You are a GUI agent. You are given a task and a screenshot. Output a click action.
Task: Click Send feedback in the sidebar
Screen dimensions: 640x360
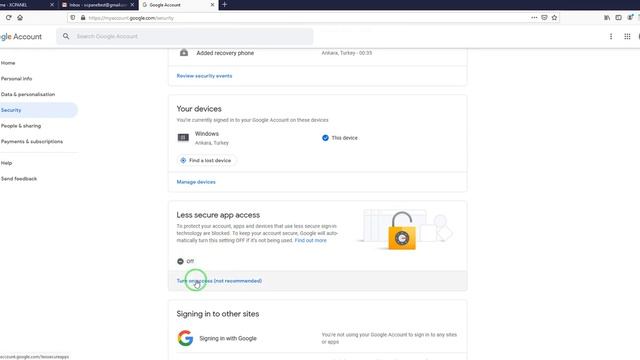point(19,179)
